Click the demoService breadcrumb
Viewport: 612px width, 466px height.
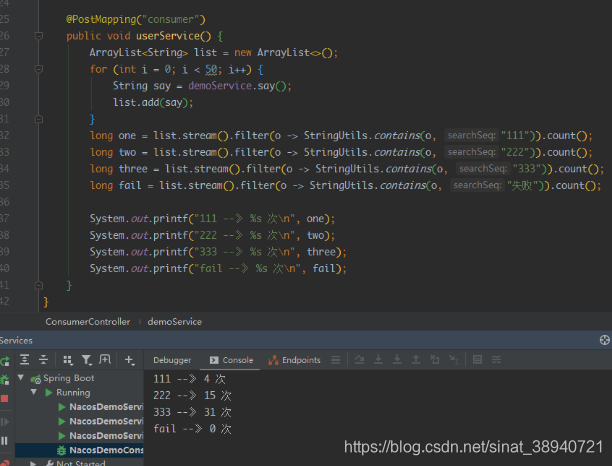pos(174,322)
